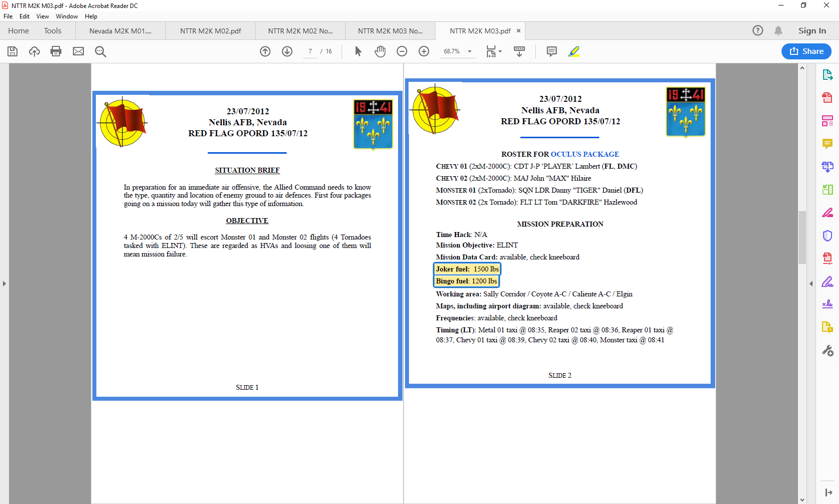Open the Help menu
The width and height of the screenshot is (839, 504).
91,16
